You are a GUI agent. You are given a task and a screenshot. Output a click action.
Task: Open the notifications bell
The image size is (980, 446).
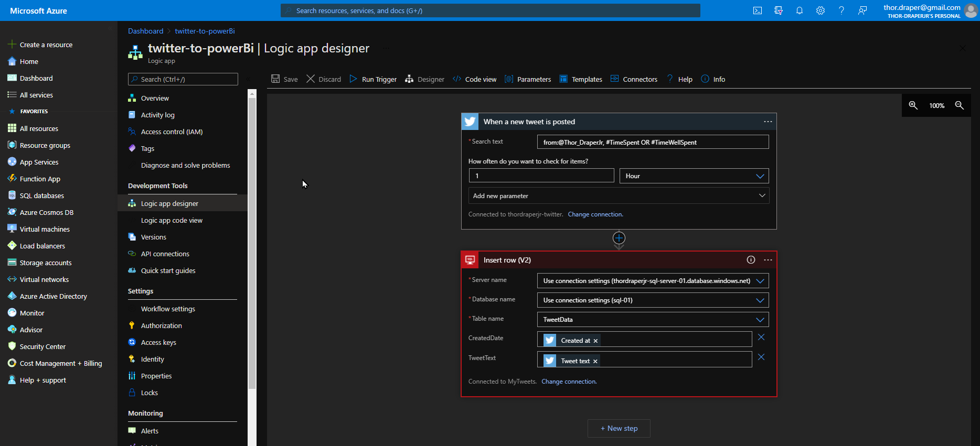pyautogui.click(x=800, y=10)
